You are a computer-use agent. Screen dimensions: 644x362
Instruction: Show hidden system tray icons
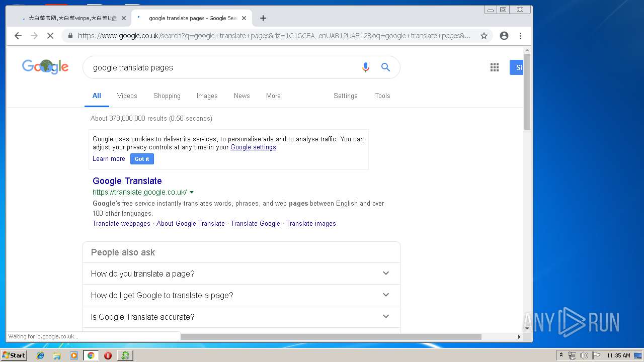[x=561, y=355]
